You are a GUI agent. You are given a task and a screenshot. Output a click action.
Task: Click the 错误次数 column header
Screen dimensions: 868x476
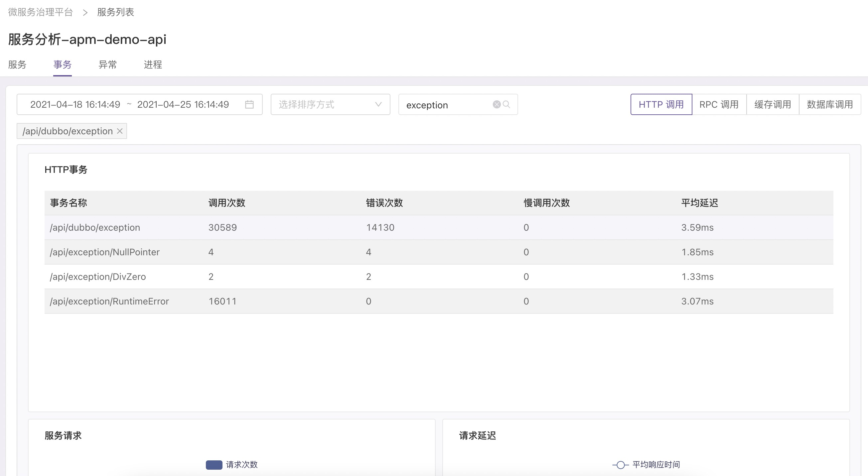(384, 203)
